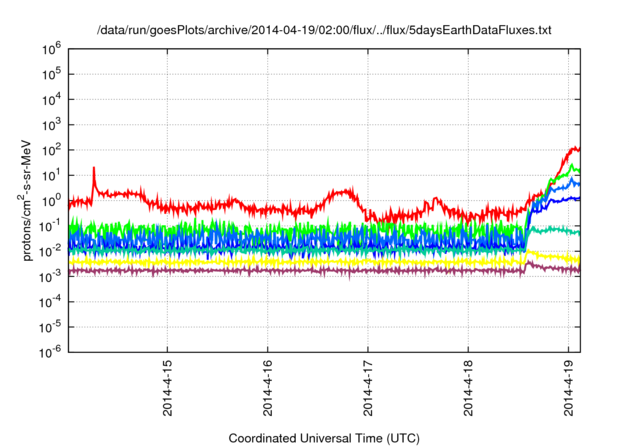This screenshot has width=640, height=448.
Task: Click the 2014-4-15 date label
Action: [x=167, y=388]
